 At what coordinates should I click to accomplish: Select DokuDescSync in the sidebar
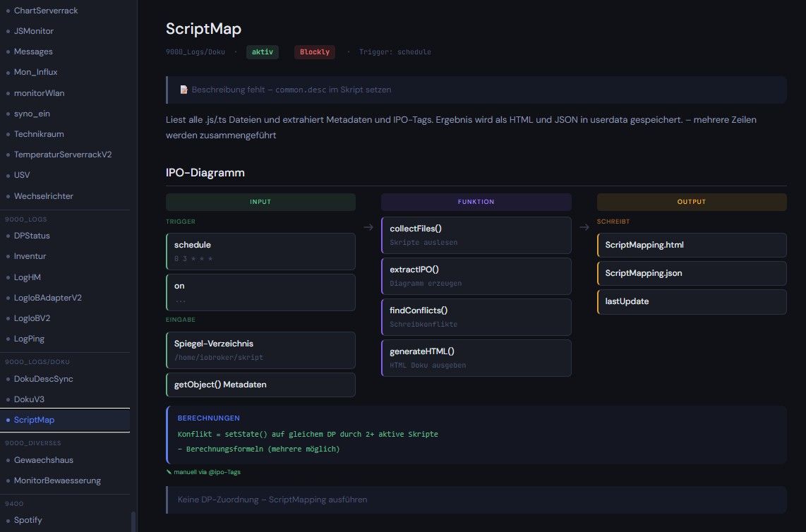click(43, 379)
